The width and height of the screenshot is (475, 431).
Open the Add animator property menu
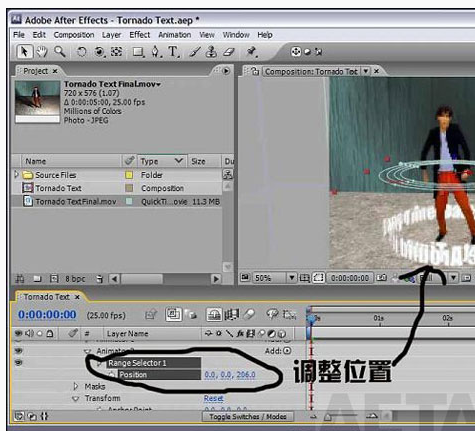287,351
